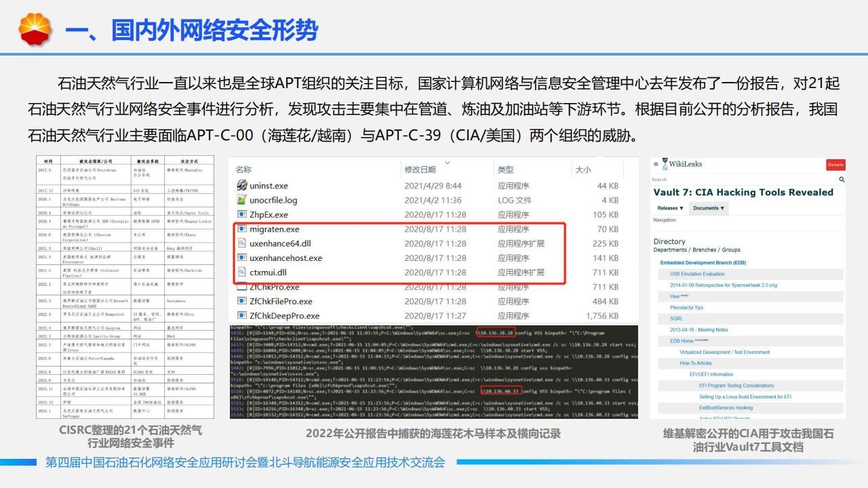Image resolution: width=868 pixels, height=488 pixels.
Task: Click the ZhpEx.exe file icon
Action: click(242, 214)
